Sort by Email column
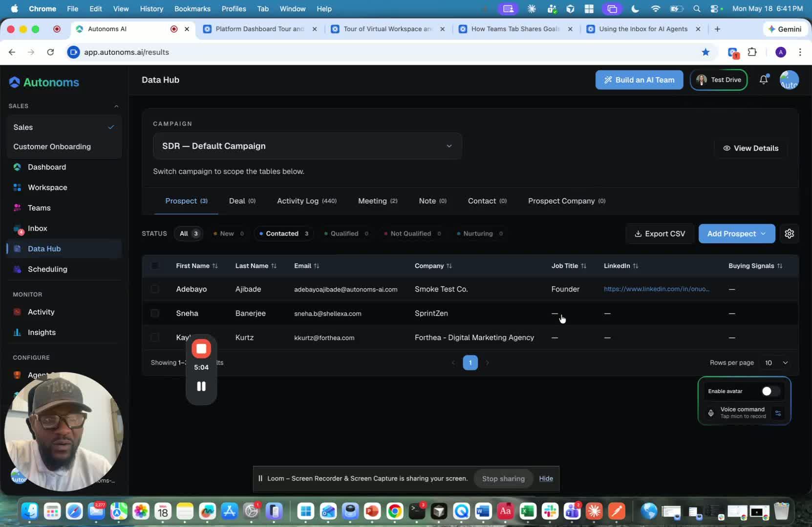 pyautogui.click(x=307, y=266)
